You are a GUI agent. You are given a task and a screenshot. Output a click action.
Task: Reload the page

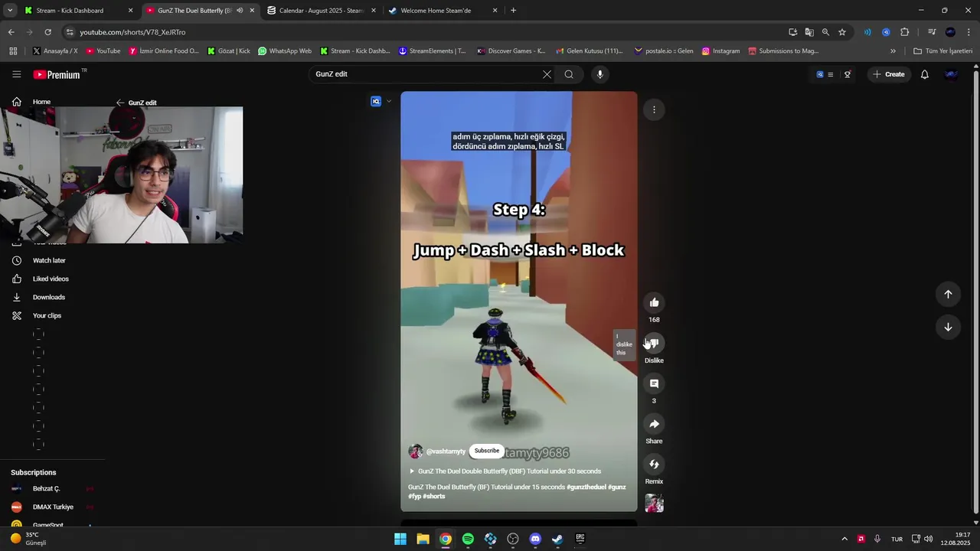pos(47,32)
